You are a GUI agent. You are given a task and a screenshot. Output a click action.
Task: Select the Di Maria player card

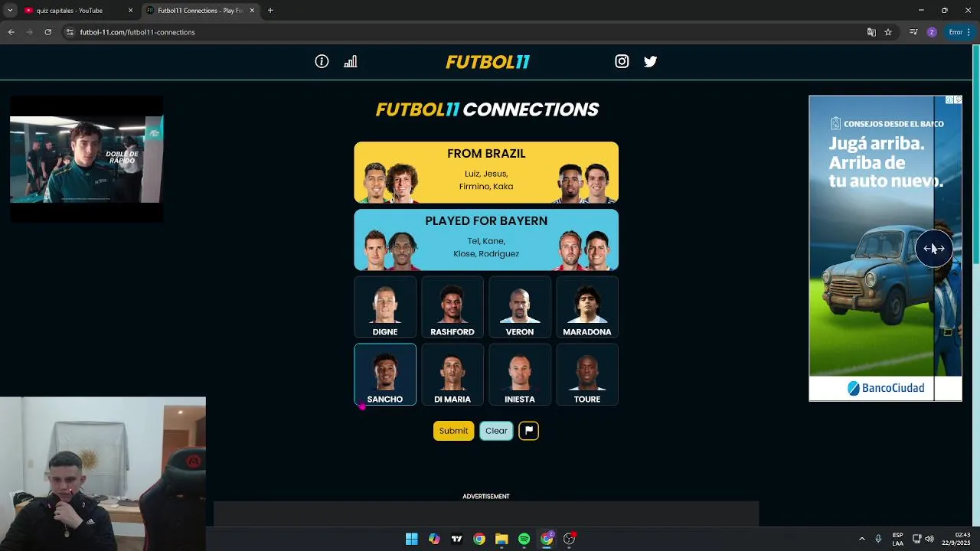(452, 374)
